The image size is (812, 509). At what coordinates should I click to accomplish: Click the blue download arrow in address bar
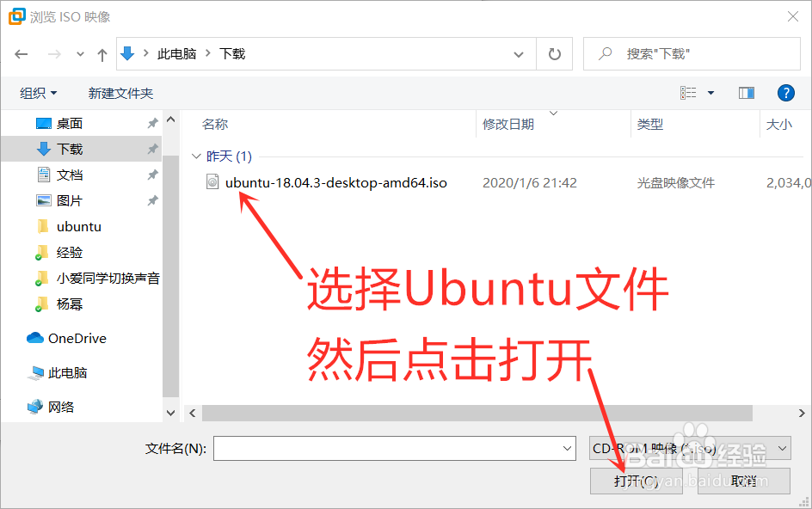click(127, 53)
